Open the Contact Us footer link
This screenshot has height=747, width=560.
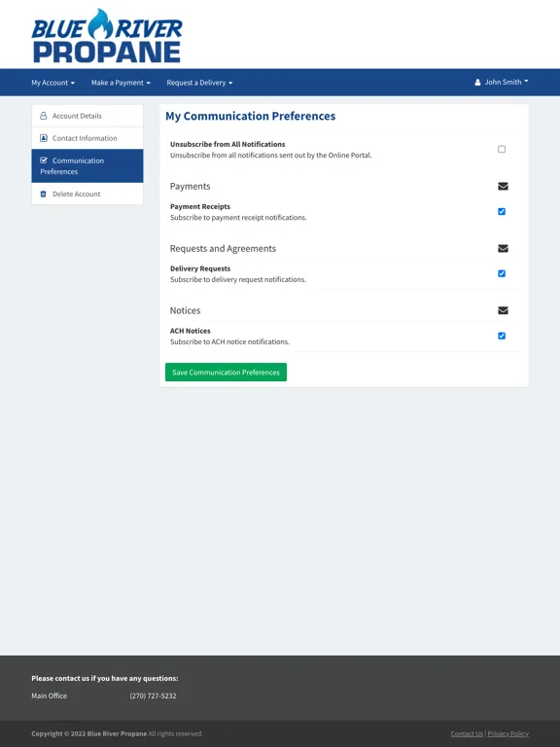467,733
